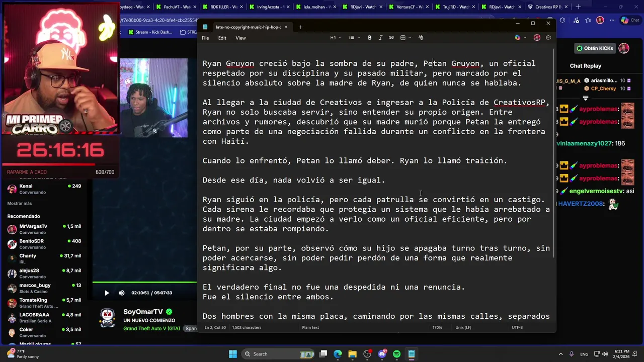This screenshot has width=644, height=362.
Task: Open BenitoSDR recommended channel
Action: coord(44,244)
